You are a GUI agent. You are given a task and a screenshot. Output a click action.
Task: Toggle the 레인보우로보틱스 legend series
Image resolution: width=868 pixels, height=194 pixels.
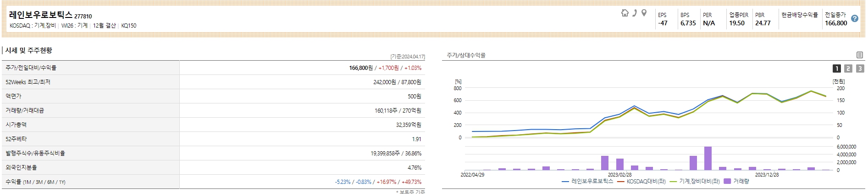tap(587, 182)
